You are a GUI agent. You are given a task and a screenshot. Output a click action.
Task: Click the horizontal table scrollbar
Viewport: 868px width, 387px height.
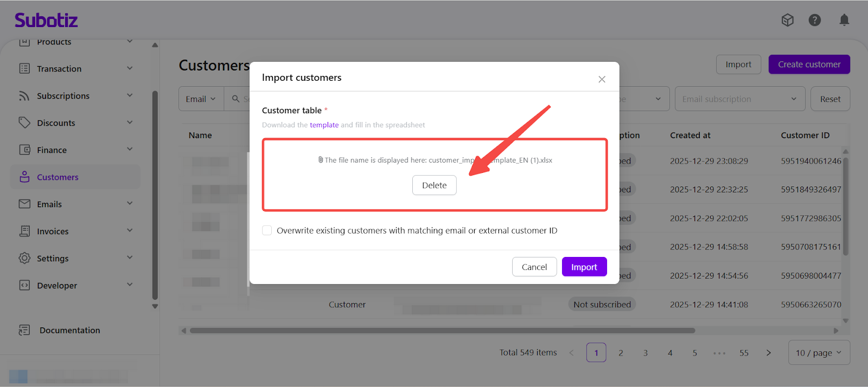(442, 331)
